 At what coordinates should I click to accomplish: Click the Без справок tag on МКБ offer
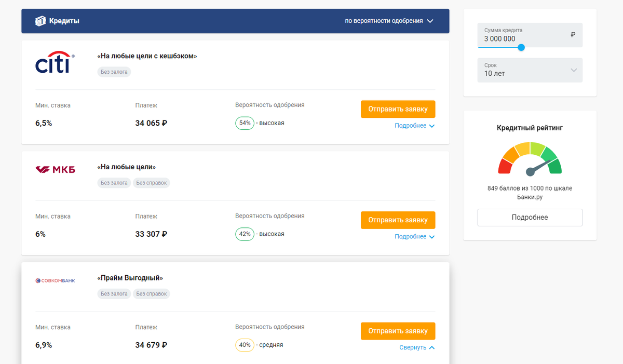pos(152,183)
